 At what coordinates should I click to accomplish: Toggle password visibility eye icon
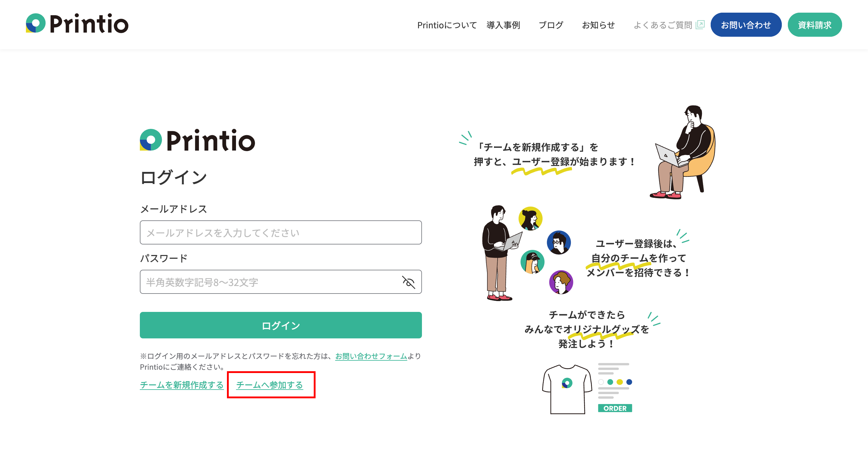pos(408,282)
